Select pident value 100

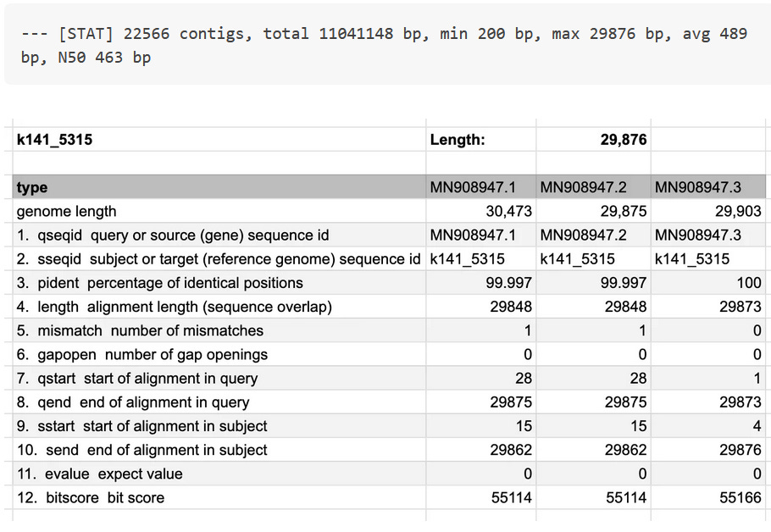(x=708, y=283)
